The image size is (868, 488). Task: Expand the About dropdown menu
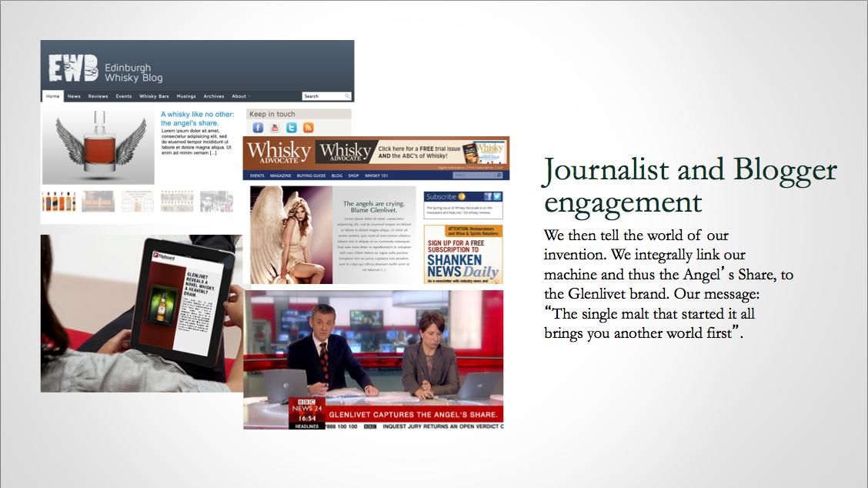pos(241,96)
